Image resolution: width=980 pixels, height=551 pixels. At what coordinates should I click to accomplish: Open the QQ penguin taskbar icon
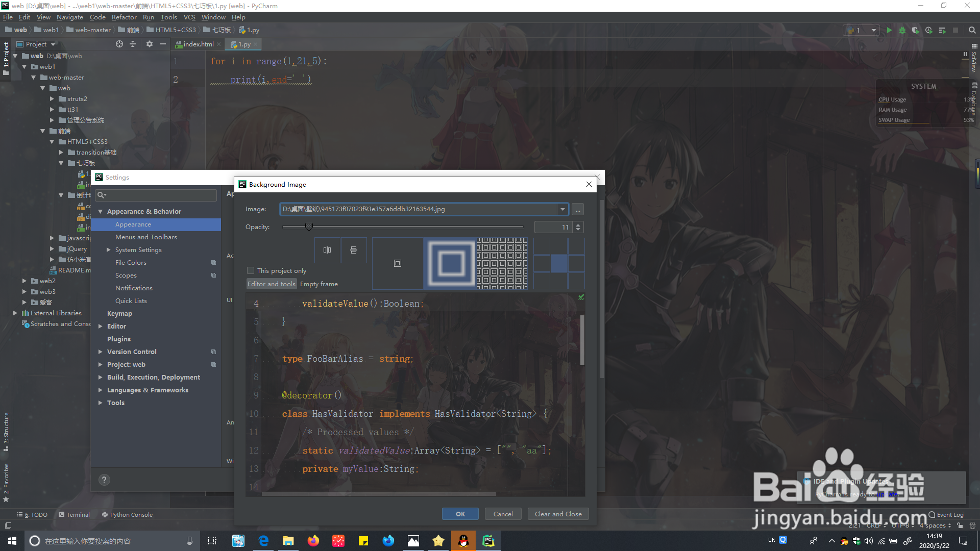[x=463, y=541]
